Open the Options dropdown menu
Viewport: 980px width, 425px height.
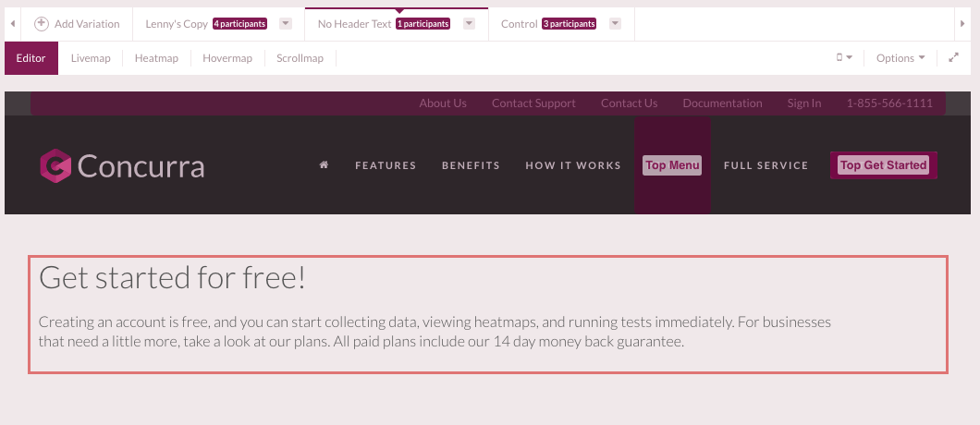tap(900, 58)
